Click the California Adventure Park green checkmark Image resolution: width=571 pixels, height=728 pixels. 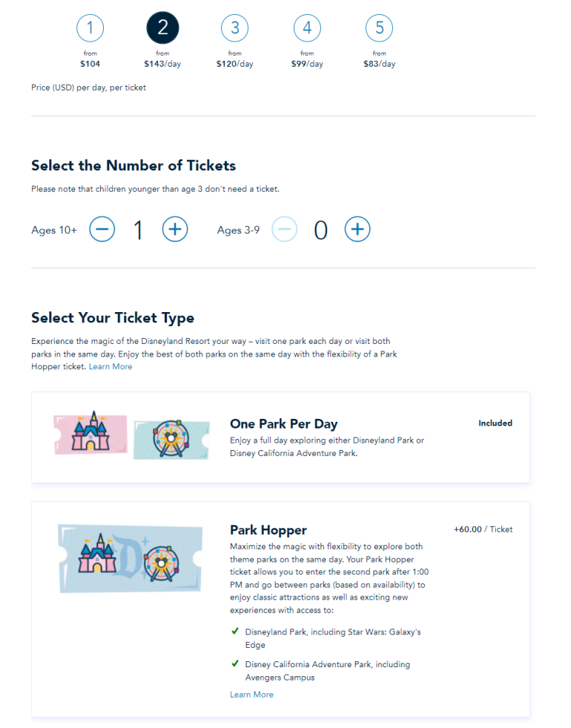tap(235, 664)
